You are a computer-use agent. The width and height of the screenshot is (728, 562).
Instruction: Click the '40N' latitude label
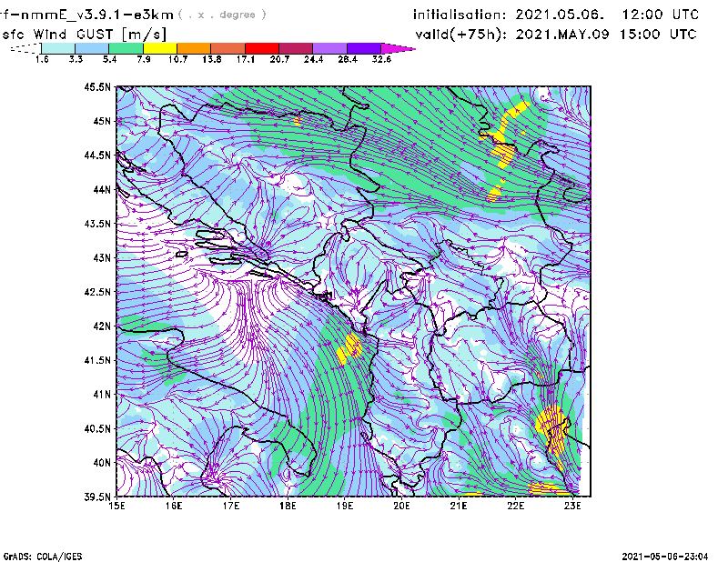102,463
